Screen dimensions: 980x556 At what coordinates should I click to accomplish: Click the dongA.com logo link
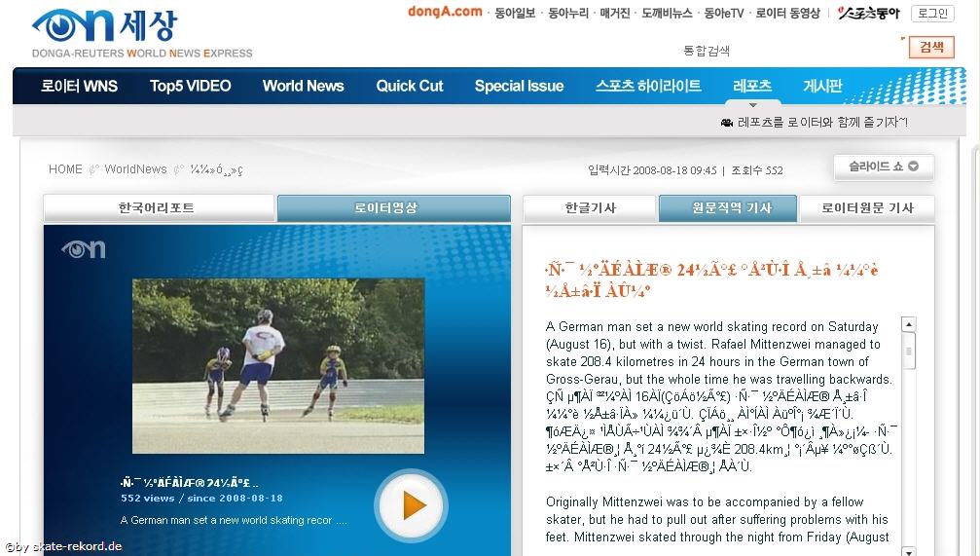(445, 12)
